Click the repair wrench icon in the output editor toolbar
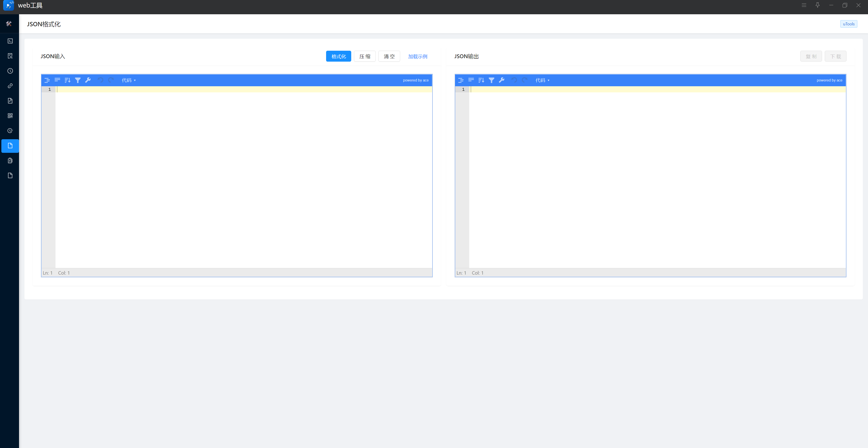This screenshot has height=448, width=868. click(x=502, y=80)
